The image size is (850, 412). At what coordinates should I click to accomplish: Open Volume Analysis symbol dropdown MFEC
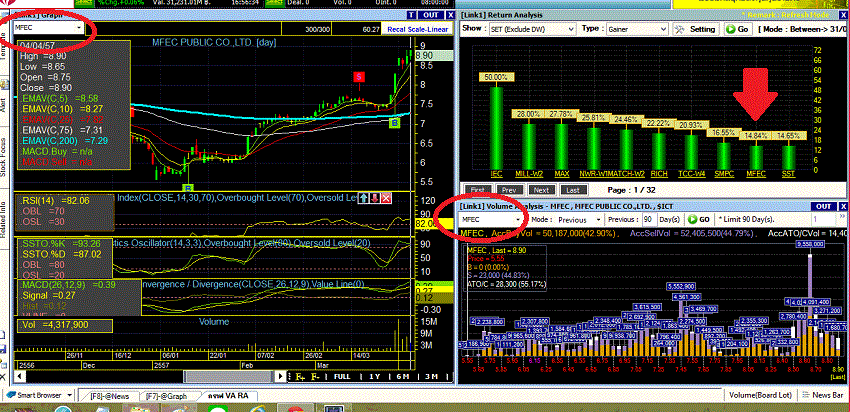pyautogui.click(x=493, y=220)
